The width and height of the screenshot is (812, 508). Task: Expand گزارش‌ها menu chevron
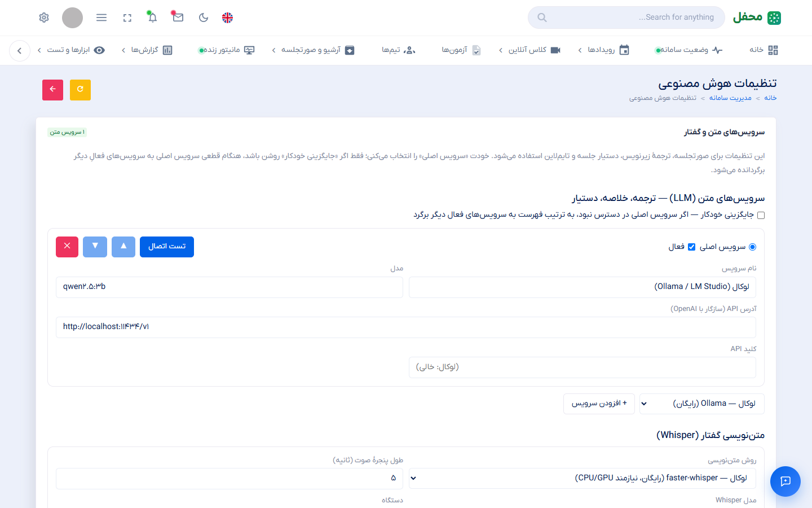(x=123, y=50)
